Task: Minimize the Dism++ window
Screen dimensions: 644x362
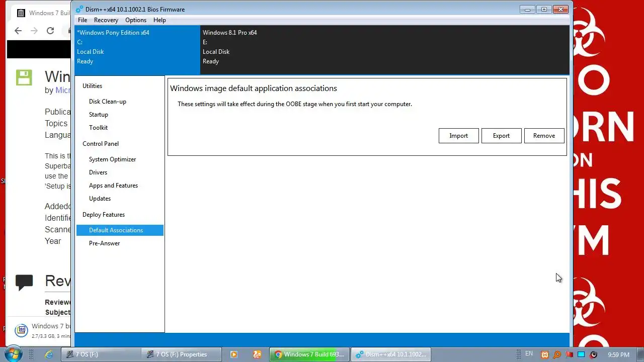Action: click(527, 9)
